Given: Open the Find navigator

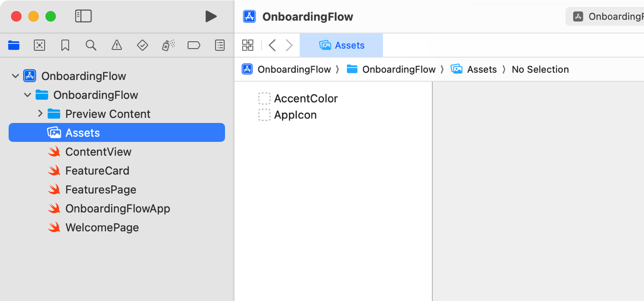Looking at the screenshot, I should click(x=91, y=45).
